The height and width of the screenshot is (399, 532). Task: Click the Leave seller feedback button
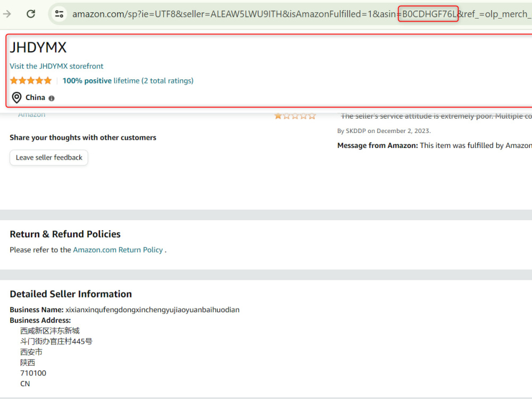pyautogui.click(x=49, y=157)
